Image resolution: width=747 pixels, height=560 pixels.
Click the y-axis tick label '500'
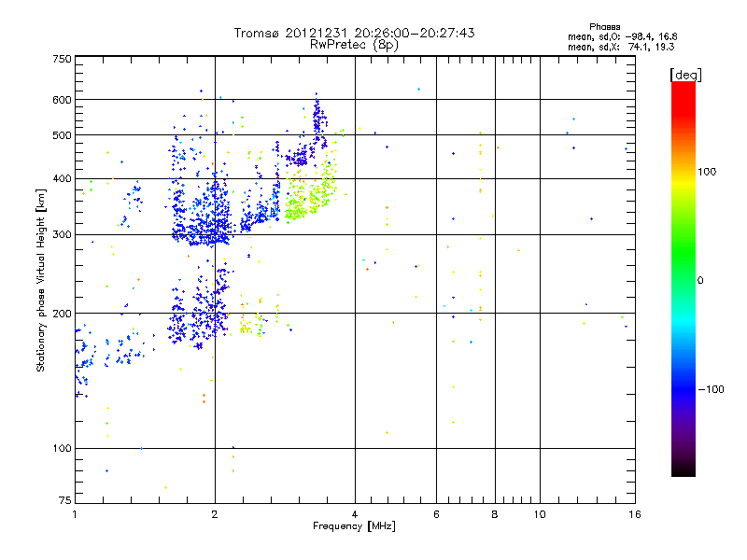[x=62, y=135]
